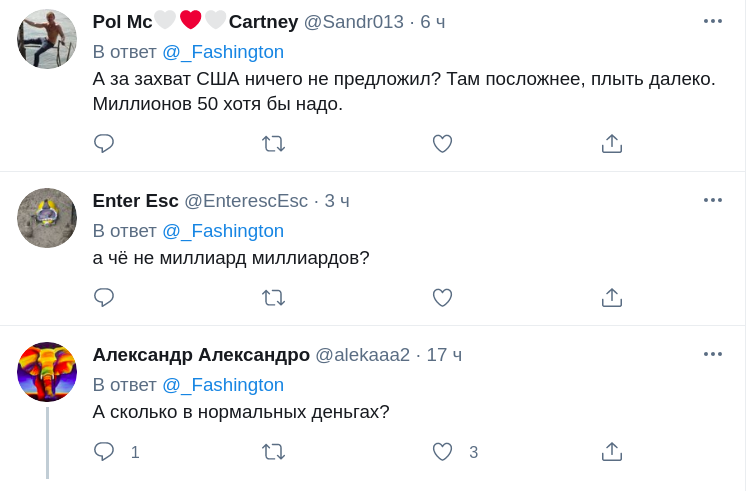Like Александр Александро's tweet
Screen dimensions: 753x491
tap(442, 452)
